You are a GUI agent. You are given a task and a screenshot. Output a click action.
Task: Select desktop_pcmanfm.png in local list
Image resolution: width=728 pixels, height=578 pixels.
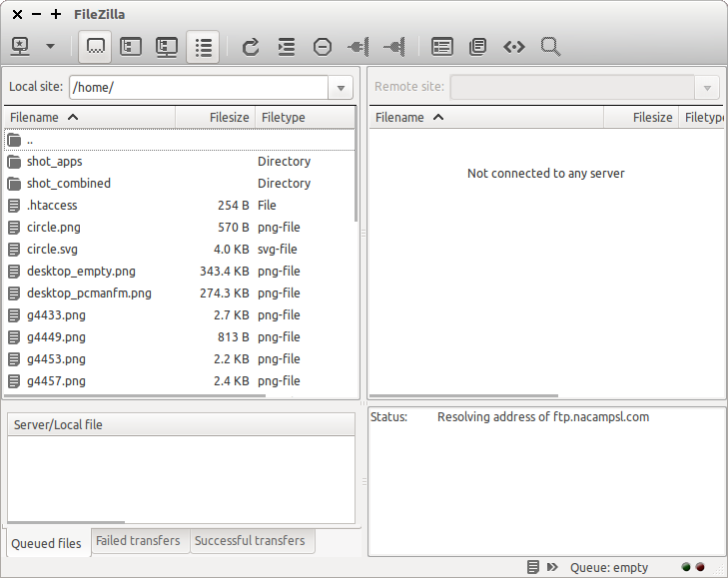(x=179, y=293)
